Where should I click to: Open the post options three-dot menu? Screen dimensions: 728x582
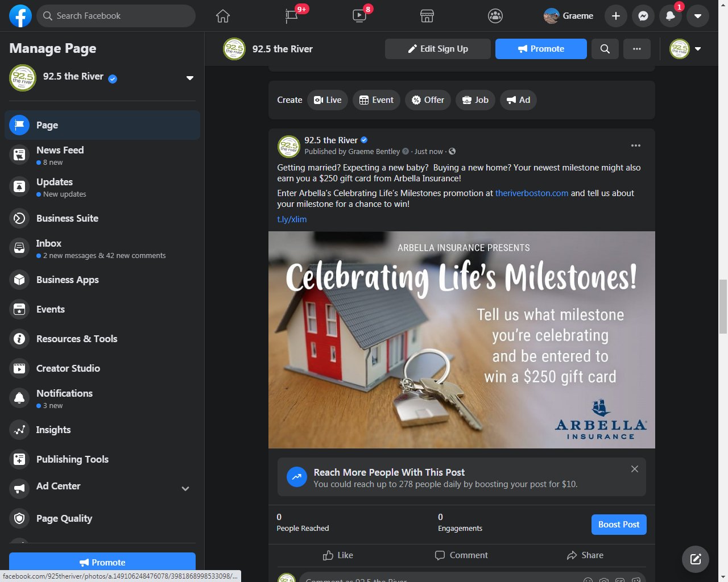pos(636,145)
